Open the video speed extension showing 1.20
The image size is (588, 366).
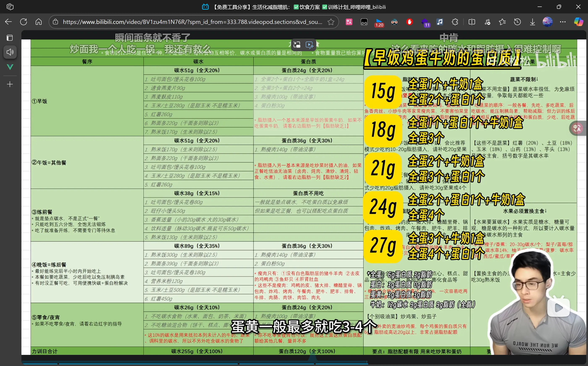point(379,22)
